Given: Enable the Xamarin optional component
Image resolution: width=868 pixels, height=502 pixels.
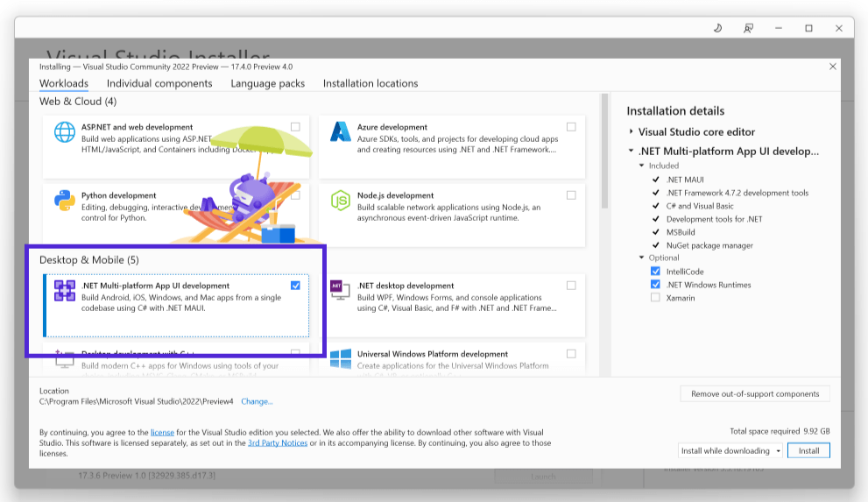Looking at the screenshot, I should coord(655,298).
